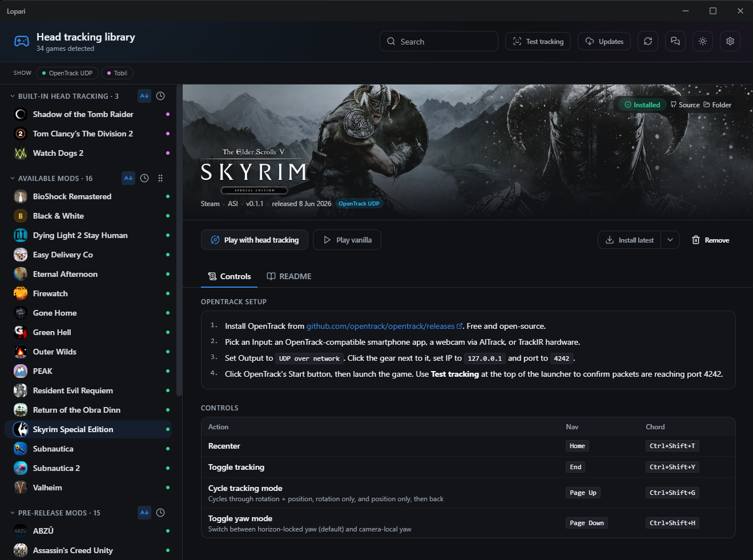
Task: Open the Install latest version dropdown arrow
Action: click(670, 240)
